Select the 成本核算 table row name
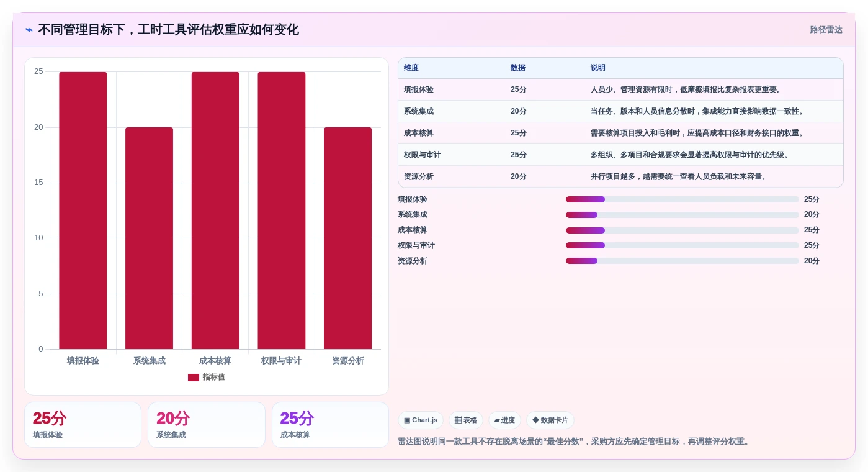The height and width of the screenshot is (472, 868). click(419, 133)
